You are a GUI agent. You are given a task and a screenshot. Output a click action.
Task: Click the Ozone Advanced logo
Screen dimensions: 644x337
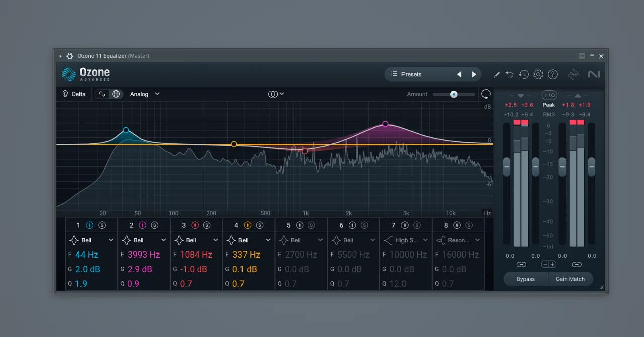86,74
